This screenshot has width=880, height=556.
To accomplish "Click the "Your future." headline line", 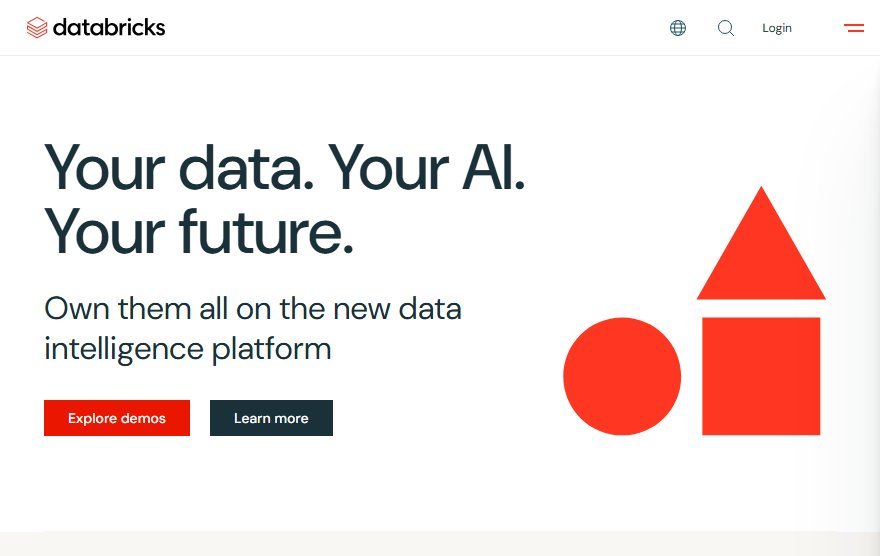I will point(199,231).
